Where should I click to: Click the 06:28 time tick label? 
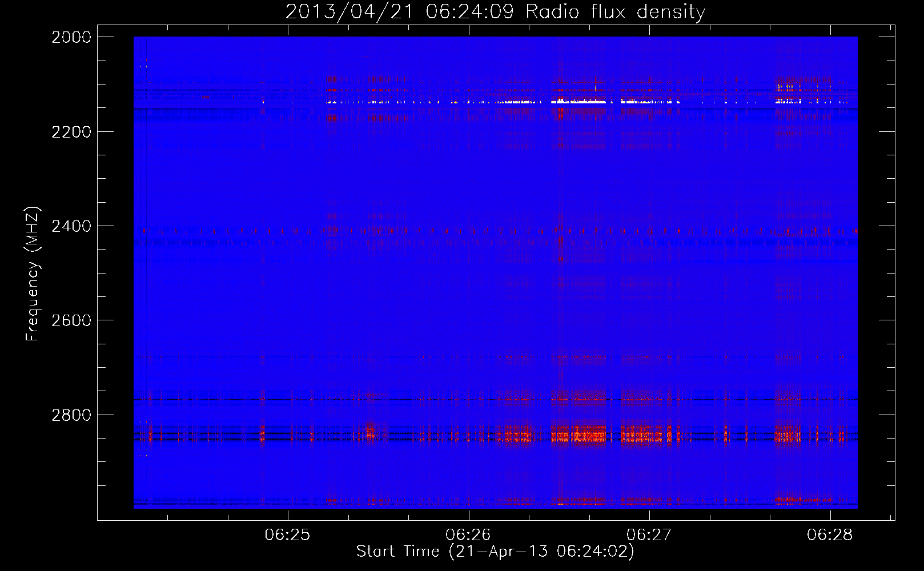coord(830,535)
